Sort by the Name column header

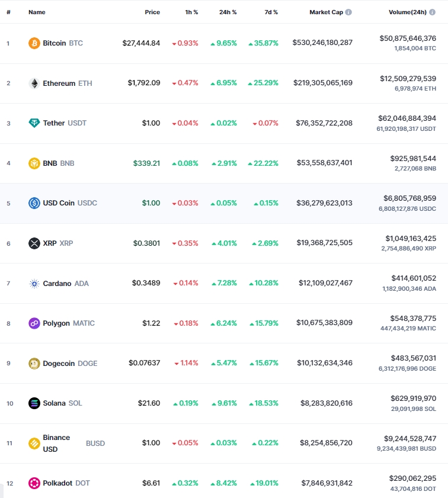pyautogui.click(x=37, y=12)
